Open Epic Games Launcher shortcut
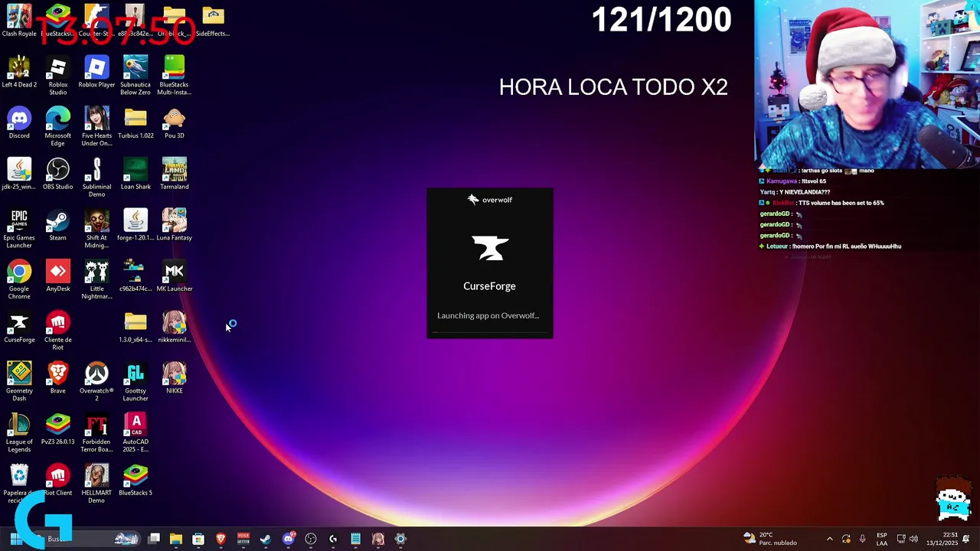Image resolution: width=980 pixels, height=551 pixels. coord(19,228)
